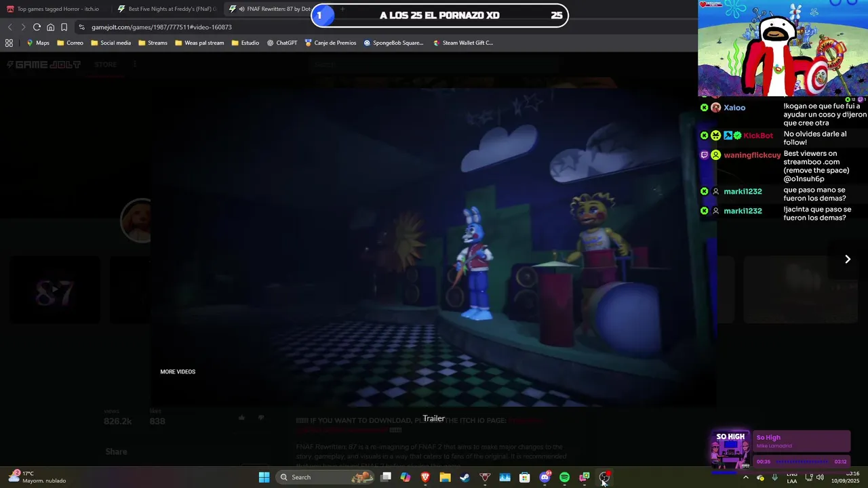Open the Steam Wallet Gift bookmark
Viewport: 868px width, 488px height.
(463, 43)
